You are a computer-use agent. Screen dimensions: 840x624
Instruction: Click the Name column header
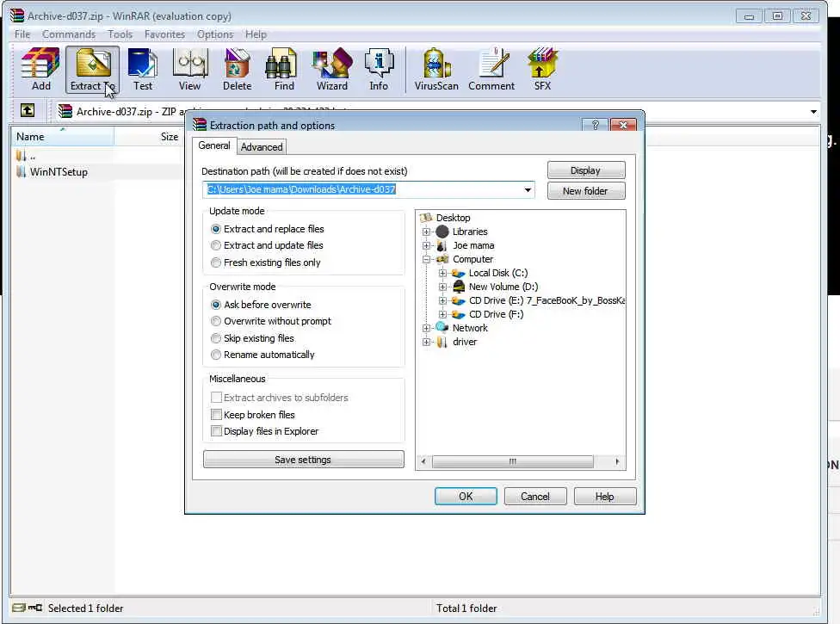pyautogui.click(x=62, y=137)
